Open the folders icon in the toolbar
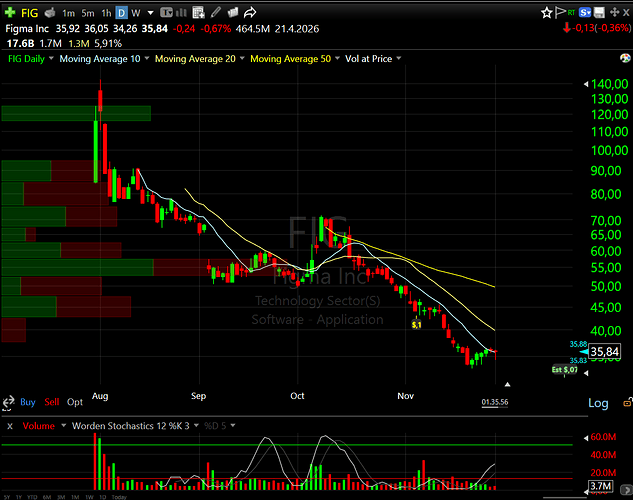 tap(233, 13)
